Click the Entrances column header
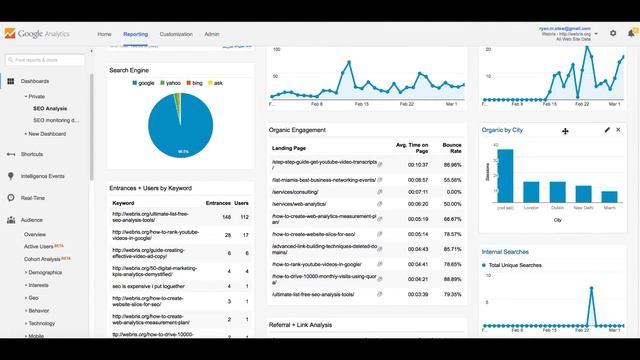 (x=218, y=203)
